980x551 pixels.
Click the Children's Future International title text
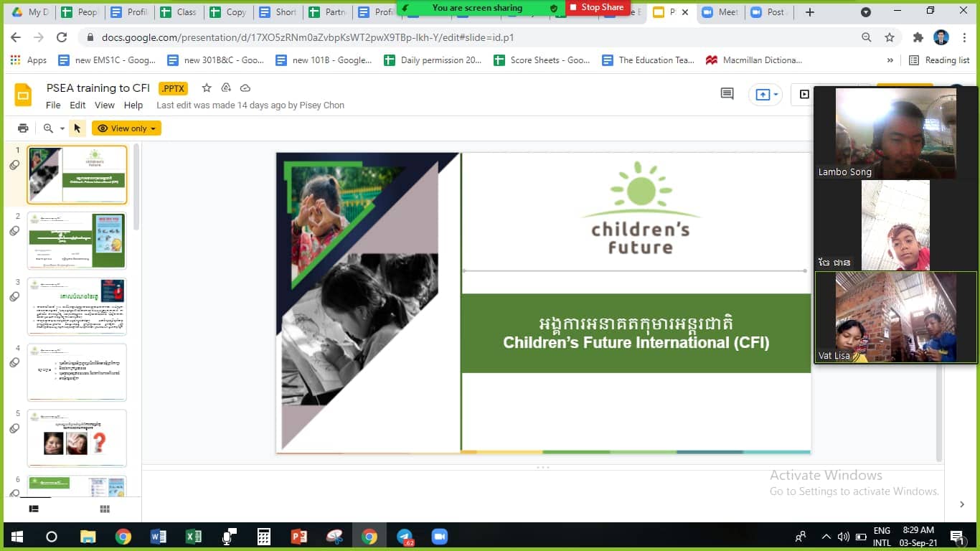(636, 342)
